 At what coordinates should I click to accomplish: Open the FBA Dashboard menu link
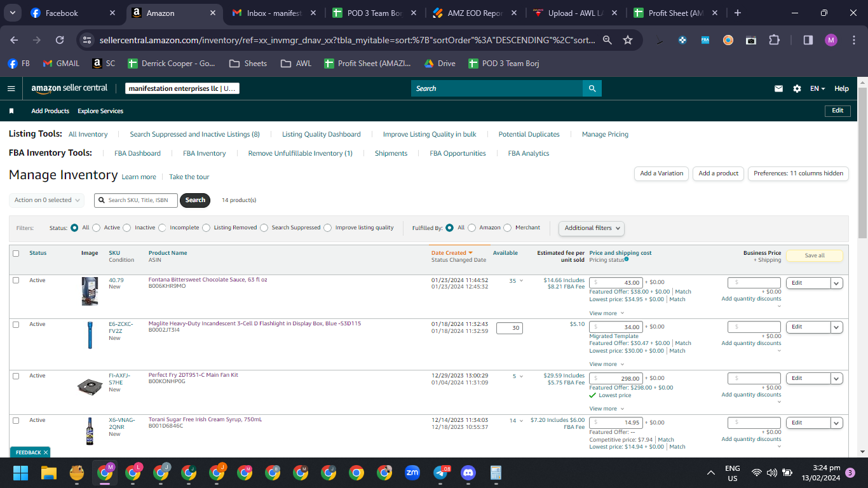137,154
